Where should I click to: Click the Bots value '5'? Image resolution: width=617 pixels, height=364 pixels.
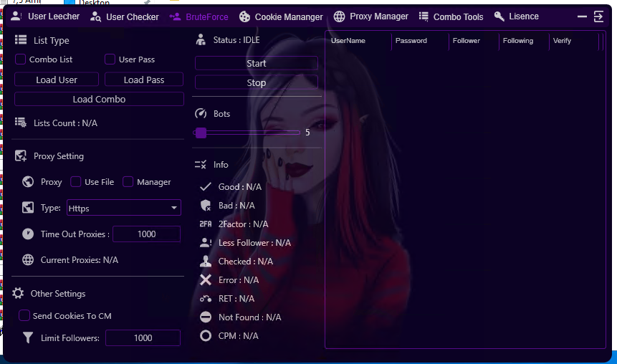(x=307, y=133)
